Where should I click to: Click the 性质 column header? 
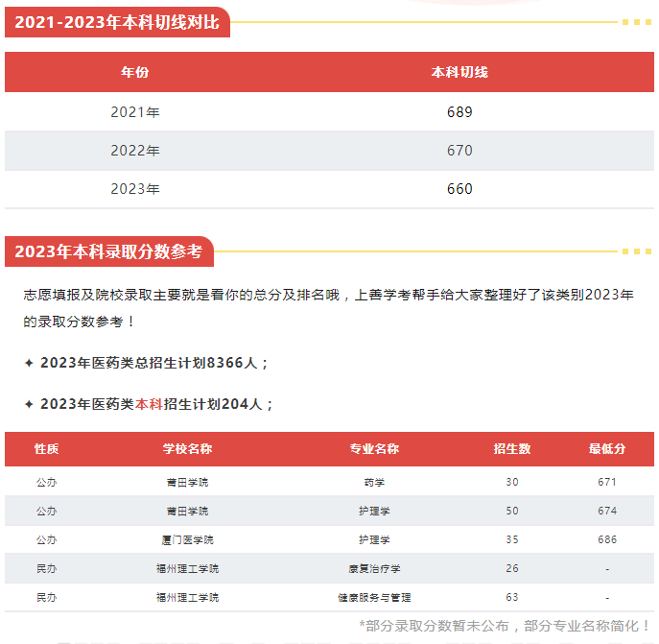46,448
